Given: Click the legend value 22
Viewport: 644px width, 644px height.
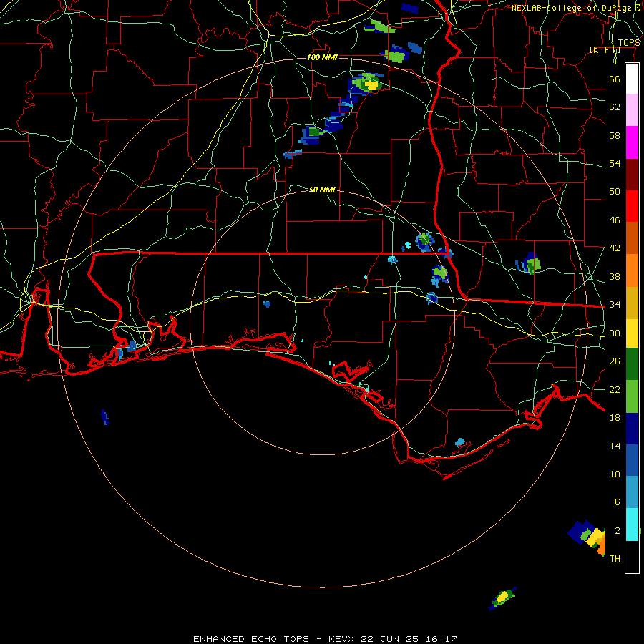Looking at the screenshot, I should (x=615, y=389).
